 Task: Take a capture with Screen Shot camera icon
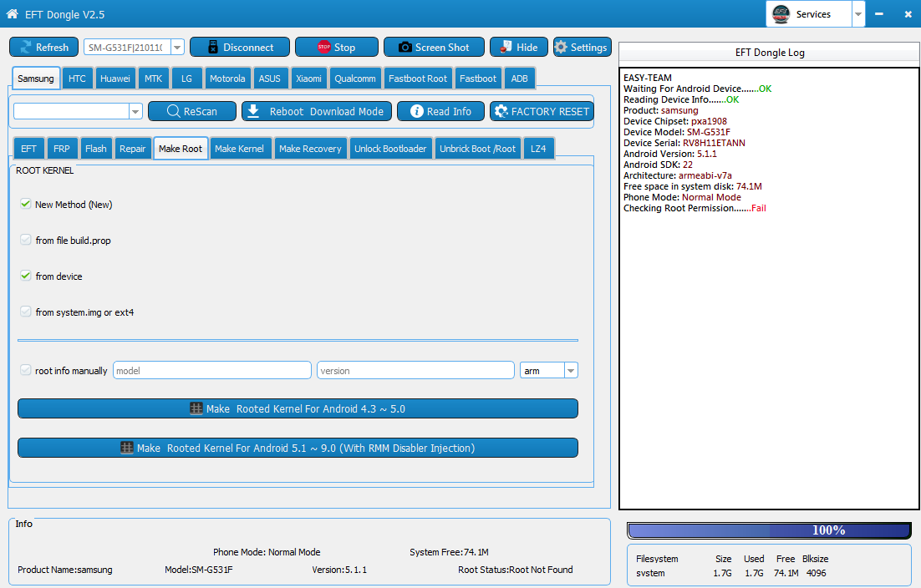405,48
